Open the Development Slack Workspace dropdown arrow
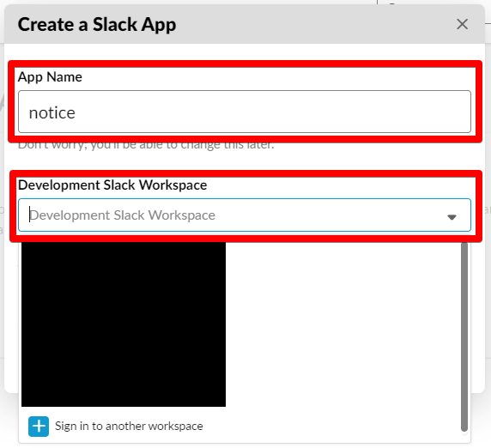 (x=452, y=216)
